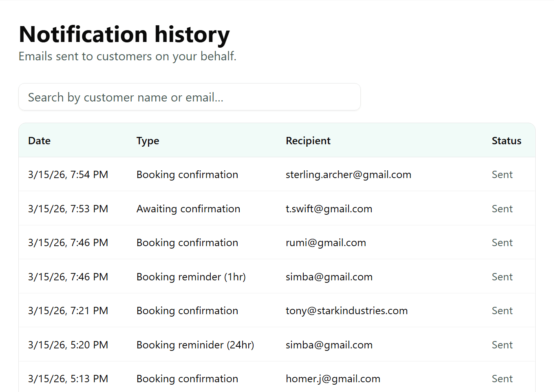The height and width of the screenshot is (392, 554).
Task: Click the Sent status on the last visible row
Action: point(502,379)
